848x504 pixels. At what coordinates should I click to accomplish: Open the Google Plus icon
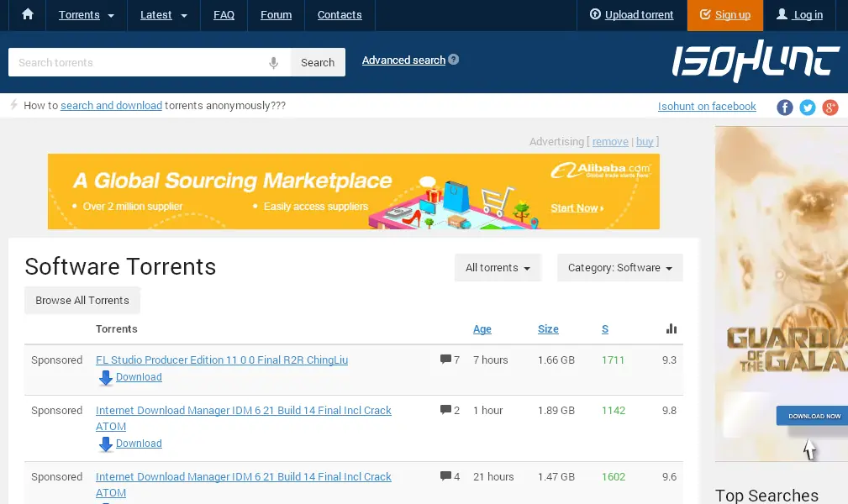tap(830, 107)
